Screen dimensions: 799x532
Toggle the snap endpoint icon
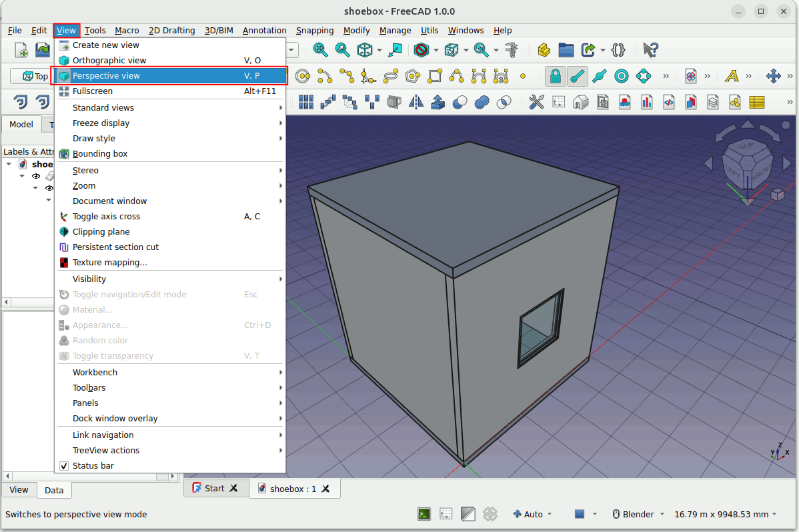tap(578, 76)
